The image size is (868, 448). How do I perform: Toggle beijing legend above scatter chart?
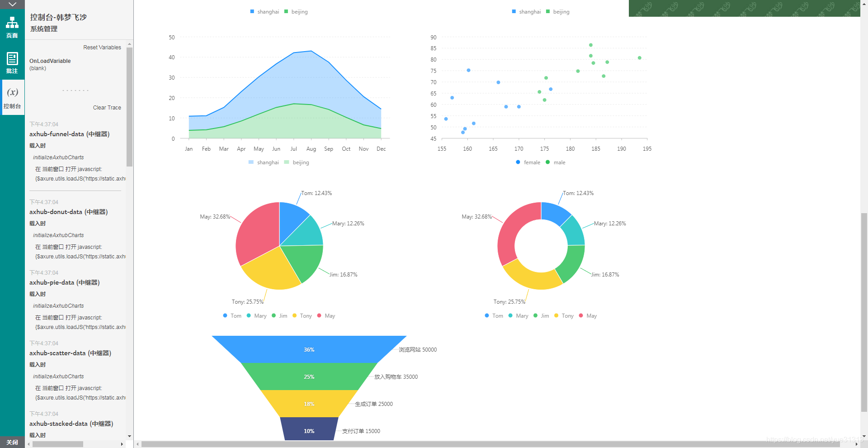click(558, 12)
